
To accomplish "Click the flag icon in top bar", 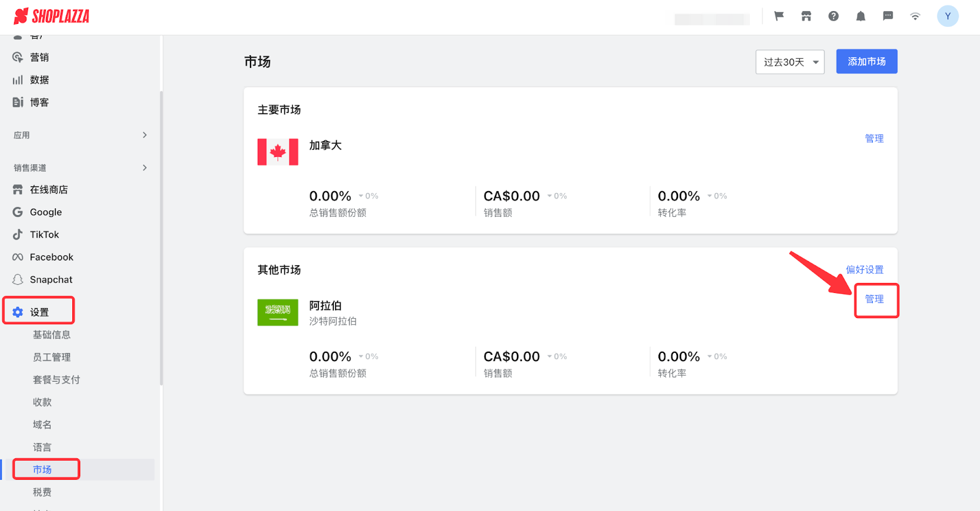I will [779, 17].
